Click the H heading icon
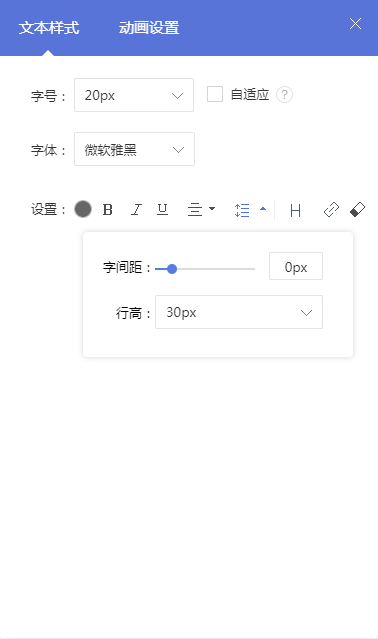The width and height of the screenshot is (378, 639). tap(295, 211)
